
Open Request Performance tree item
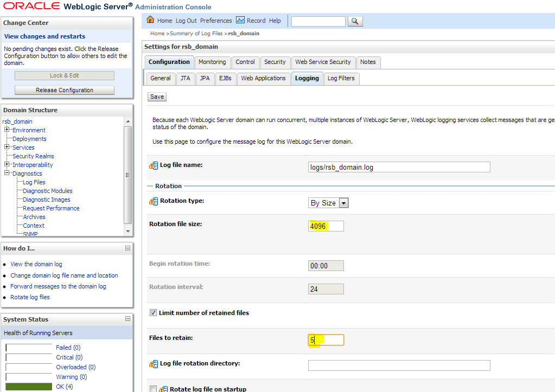(x=51, y=208)
